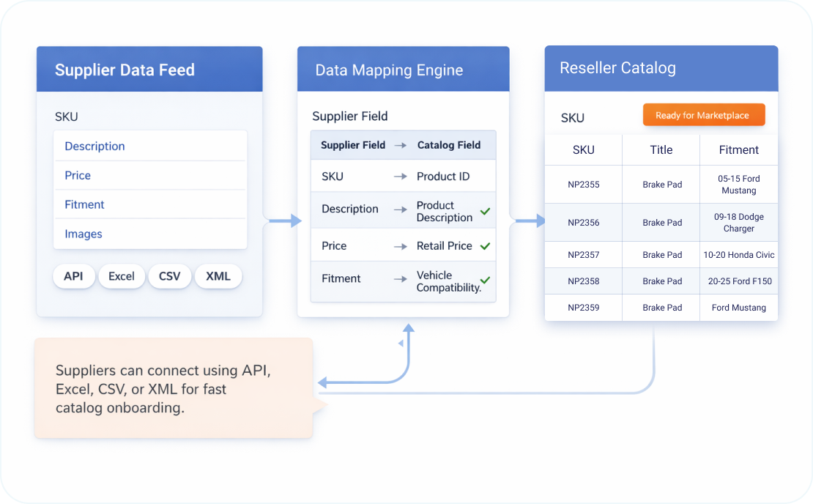Click the upward arrow below Data Mapping Engine
This screenshot has width=813, height=504.
409,330
